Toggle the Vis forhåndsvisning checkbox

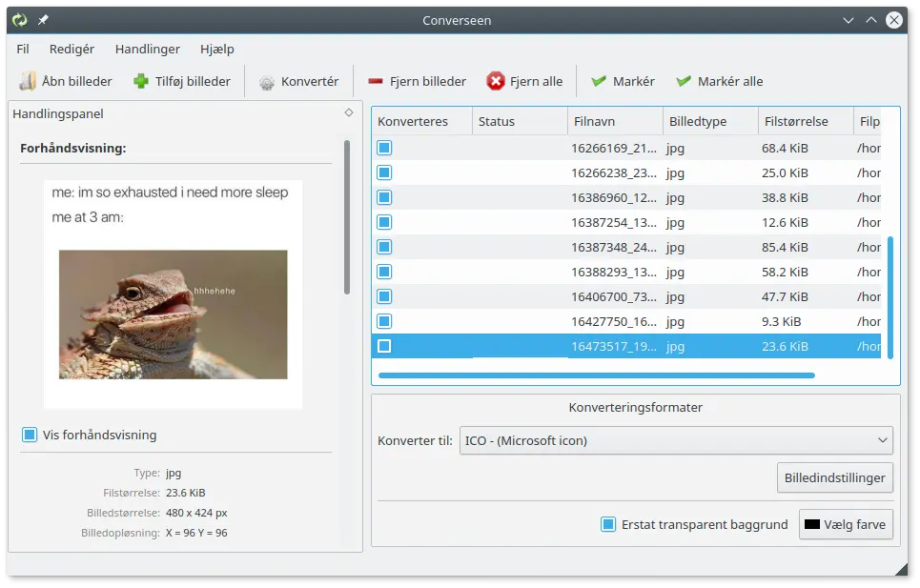pyautogui.click(x=30, y=435)
